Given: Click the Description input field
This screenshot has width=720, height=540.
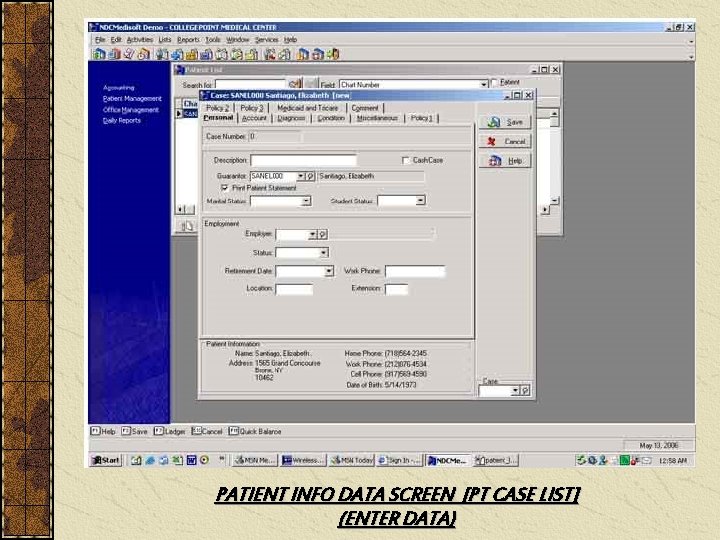Looking at the screenshot, I should 303,160.
